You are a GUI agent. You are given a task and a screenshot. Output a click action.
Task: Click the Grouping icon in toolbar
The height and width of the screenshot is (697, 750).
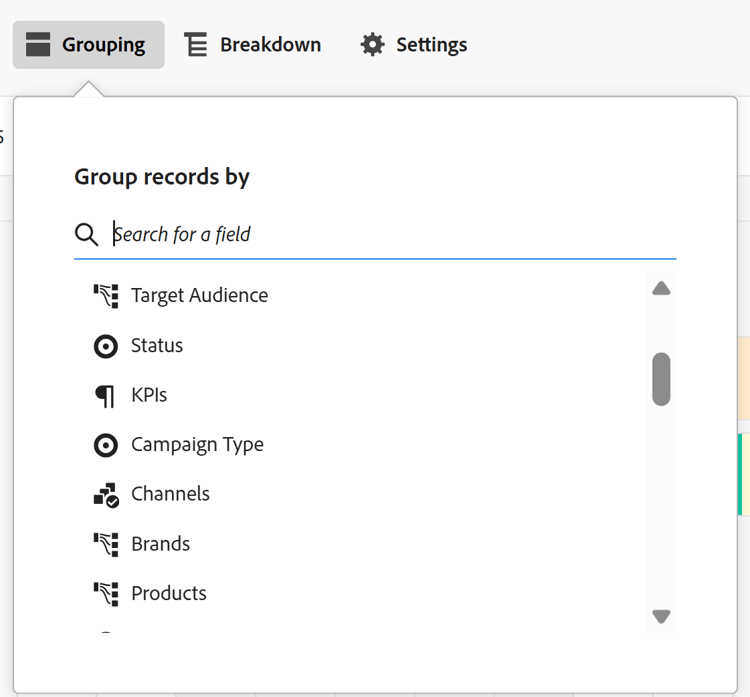click(x=38, y=45)
